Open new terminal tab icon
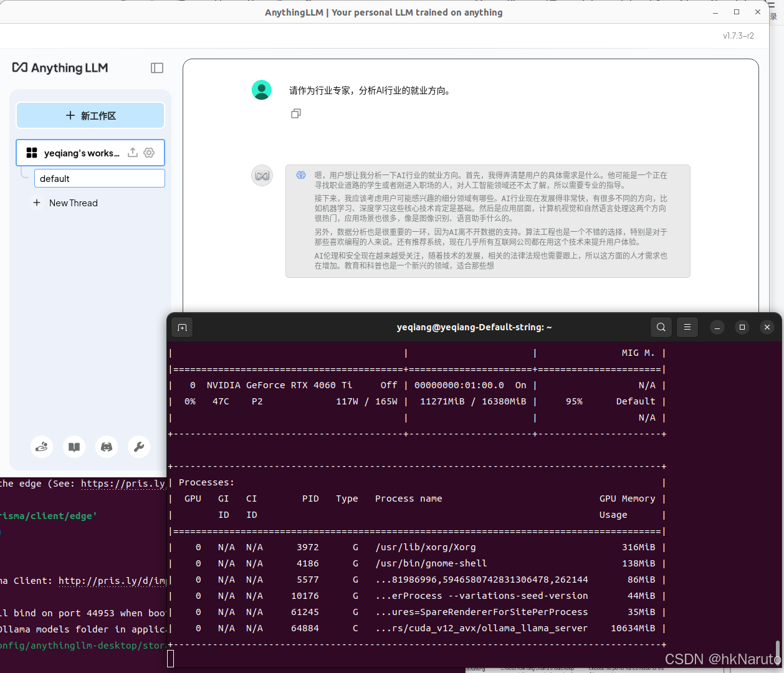Image resolution: width=784 pixels, height=673 pixels. click(182, 327)
